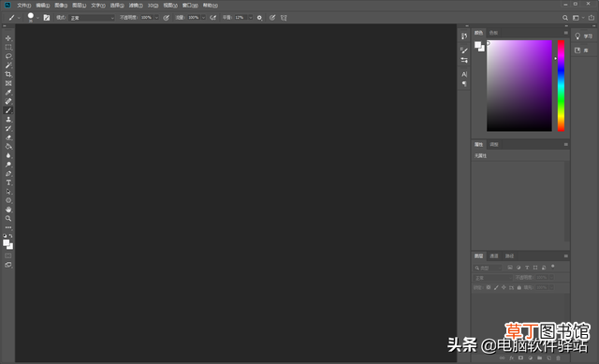Open the Edit Toolbar three-dots button
599x364 pixels.
click(x=8, y=227)
